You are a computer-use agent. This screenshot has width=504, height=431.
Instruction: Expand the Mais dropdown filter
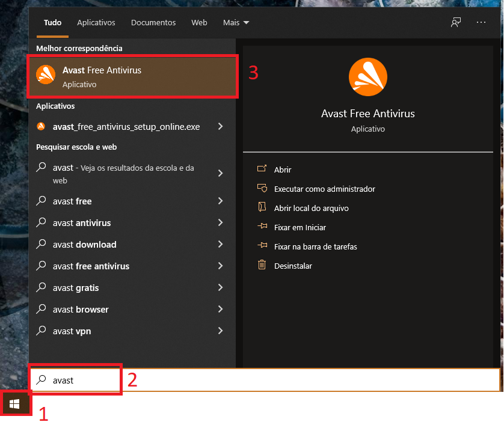(236, 23)
